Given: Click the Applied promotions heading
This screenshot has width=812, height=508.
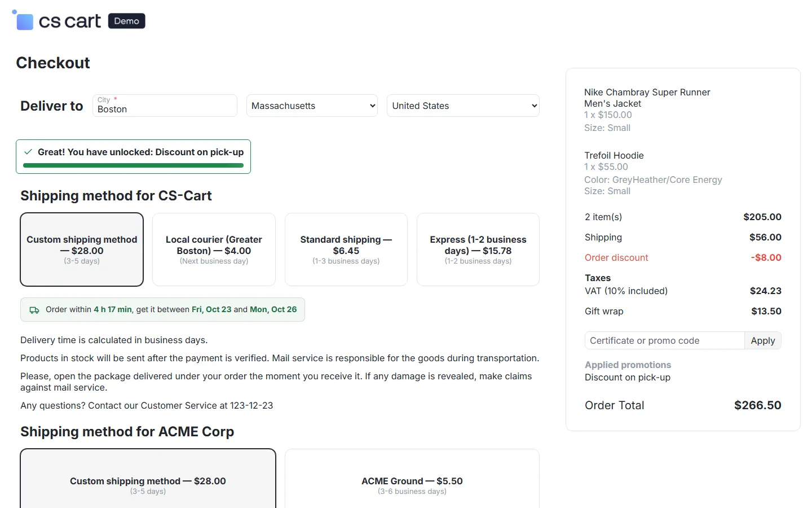Looking at the screenshot, I should [628, 365].
